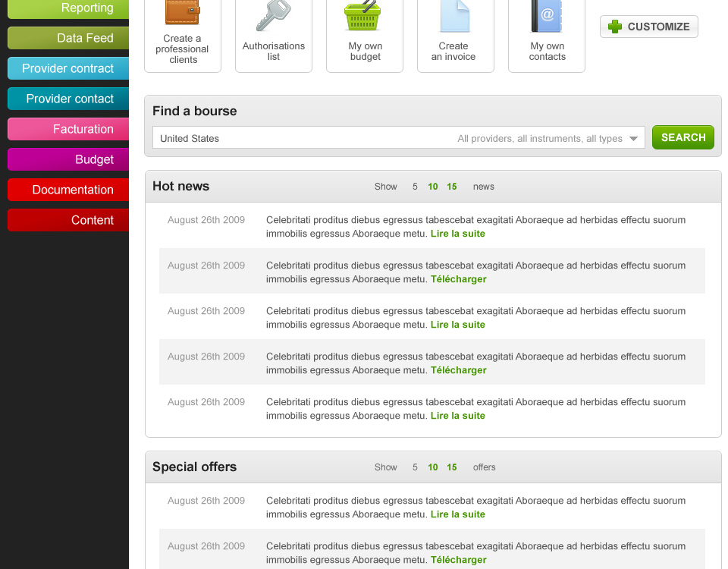The width and height of the screenshot is (728, 569).
Task: Open 'Lire la suite' in third Hot news row
Action: [458, 325]
